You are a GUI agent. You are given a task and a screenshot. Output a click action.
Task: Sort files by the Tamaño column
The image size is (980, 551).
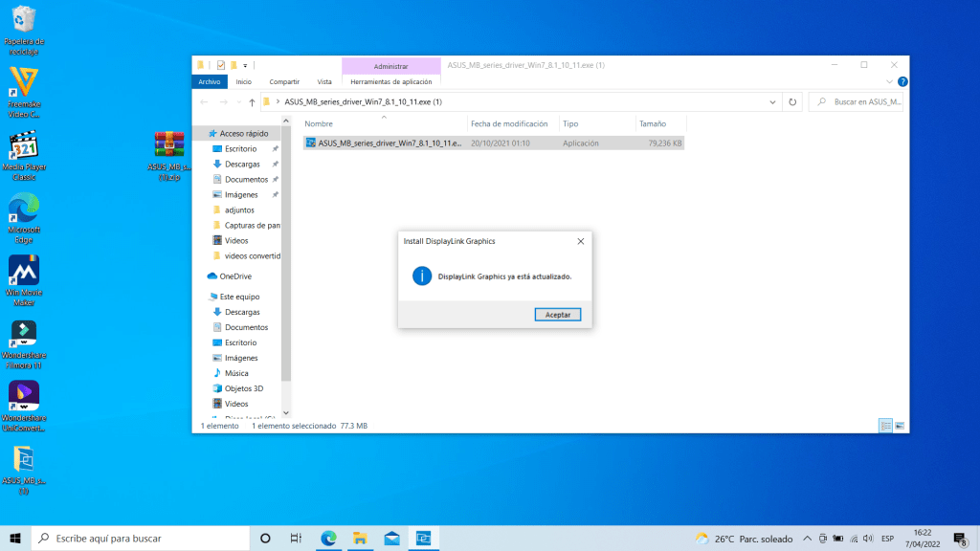coord(653,123)
